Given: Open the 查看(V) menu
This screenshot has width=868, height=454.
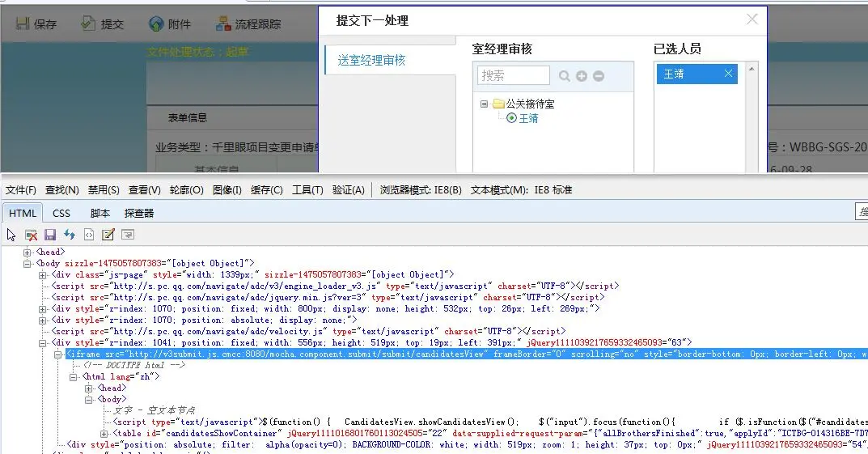Looking at the screenshot, I should 145,190.
